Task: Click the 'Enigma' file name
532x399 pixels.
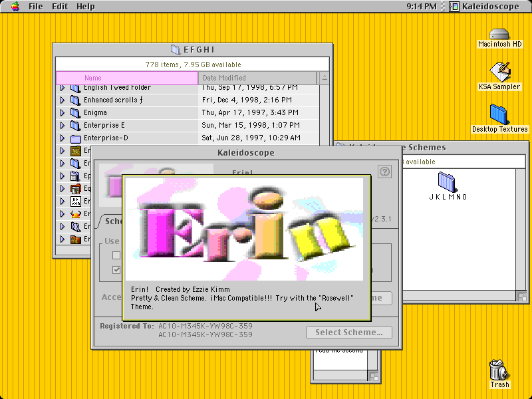Action: (95, 112)
